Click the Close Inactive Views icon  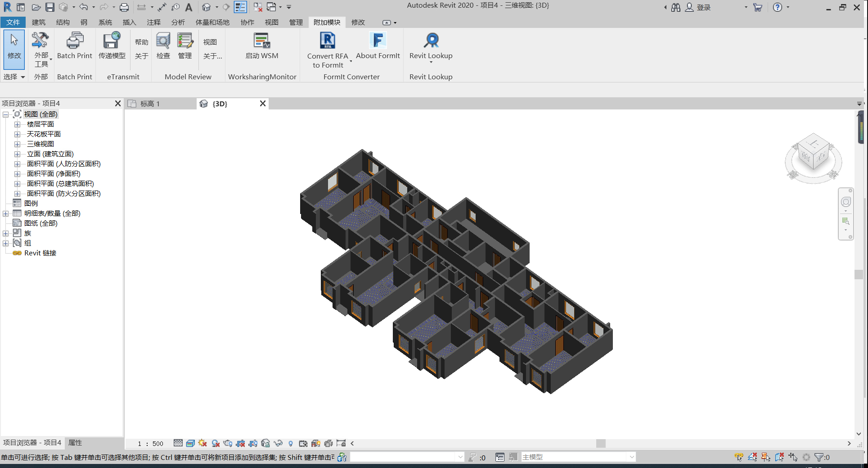pyautogui.click(x=258, y=7)
